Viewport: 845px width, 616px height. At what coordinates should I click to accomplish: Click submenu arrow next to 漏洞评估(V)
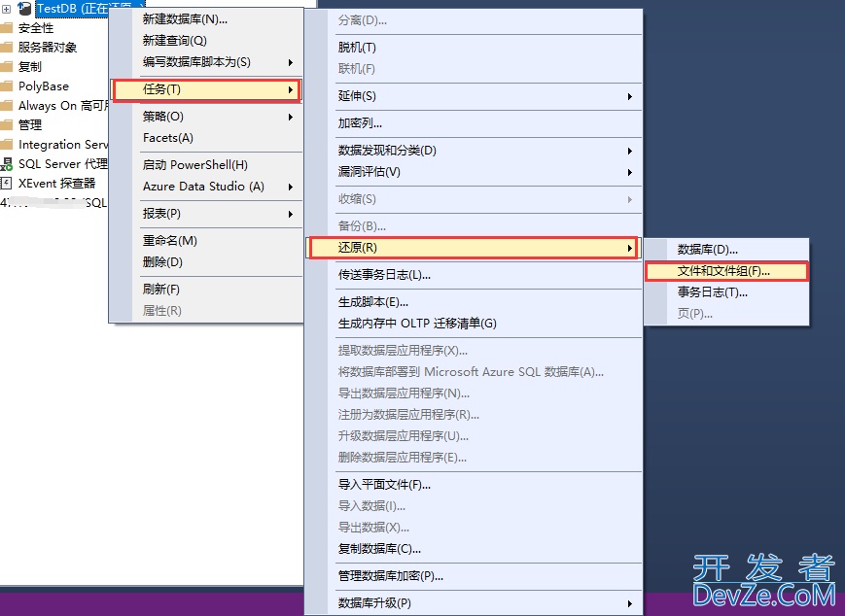click(629, 173)
